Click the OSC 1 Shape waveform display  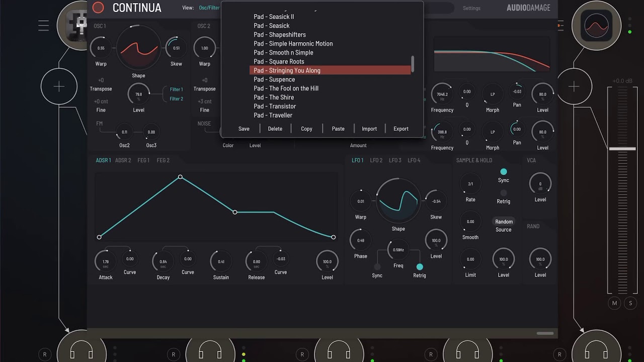coord(138,48)
